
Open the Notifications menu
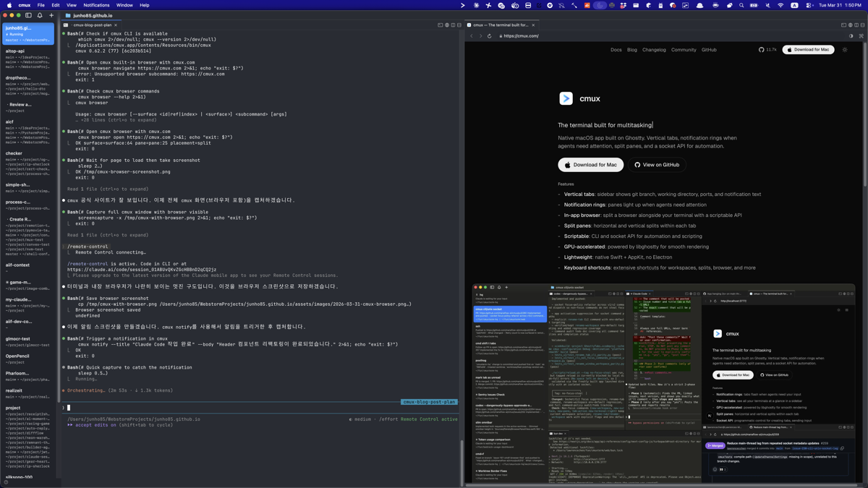(96, 5)
